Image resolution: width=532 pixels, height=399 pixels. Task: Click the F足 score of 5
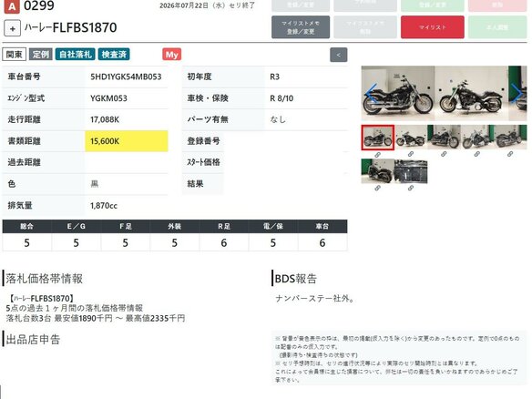pyautogui.click(x=125, y=243)
